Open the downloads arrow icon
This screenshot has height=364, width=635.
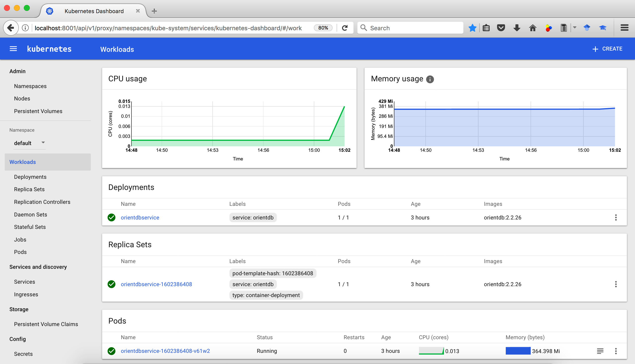[517, 28]
